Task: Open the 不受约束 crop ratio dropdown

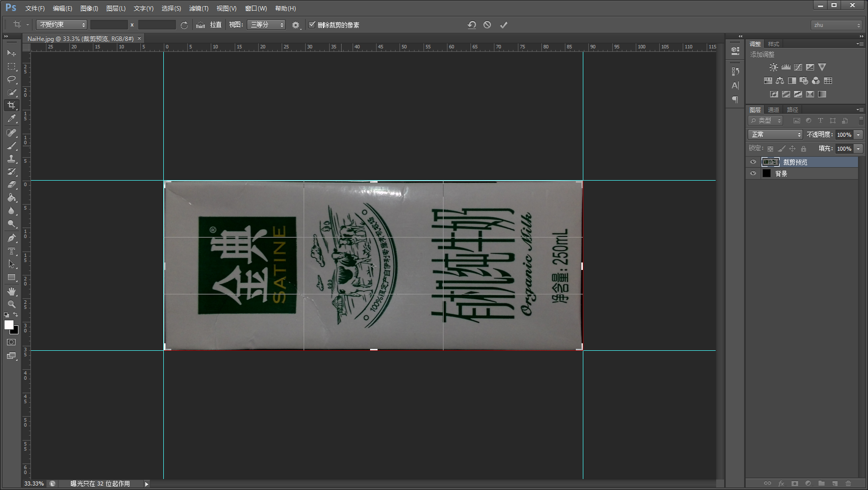Action: (x=61, y=24)
